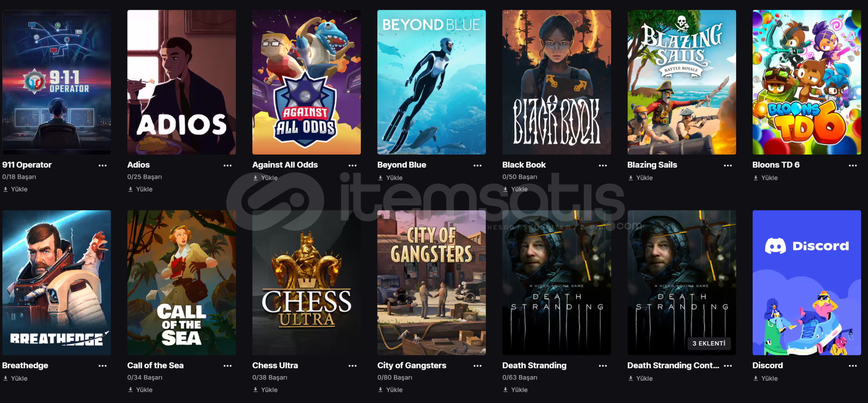Install Blazing Sails via the Yükle link

click(641, 178)
